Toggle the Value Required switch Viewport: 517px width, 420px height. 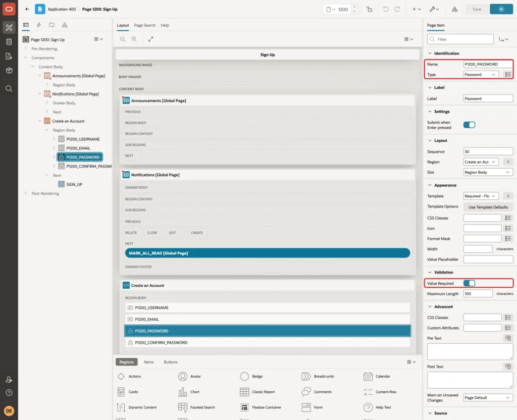click(x=469, y=283)
